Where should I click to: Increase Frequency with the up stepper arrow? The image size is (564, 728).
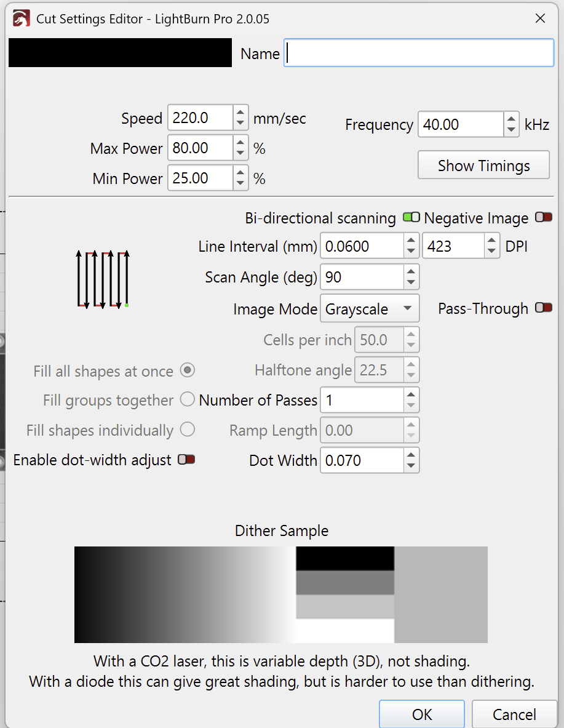click(x=511, y=118)
